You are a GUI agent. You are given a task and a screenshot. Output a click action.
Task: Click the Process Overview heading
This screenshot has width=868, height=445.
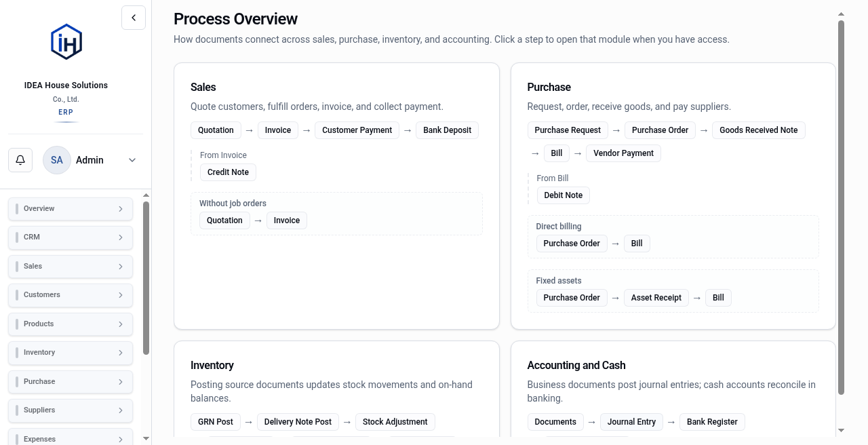pos(235,19)
